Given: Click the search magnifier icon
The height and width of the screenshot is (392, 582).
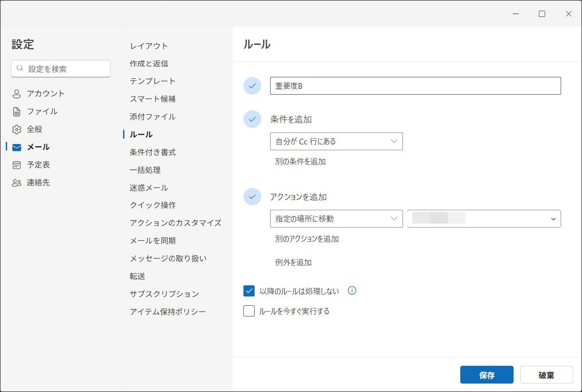Looking at the screenshot, I should tap(20, 68).
